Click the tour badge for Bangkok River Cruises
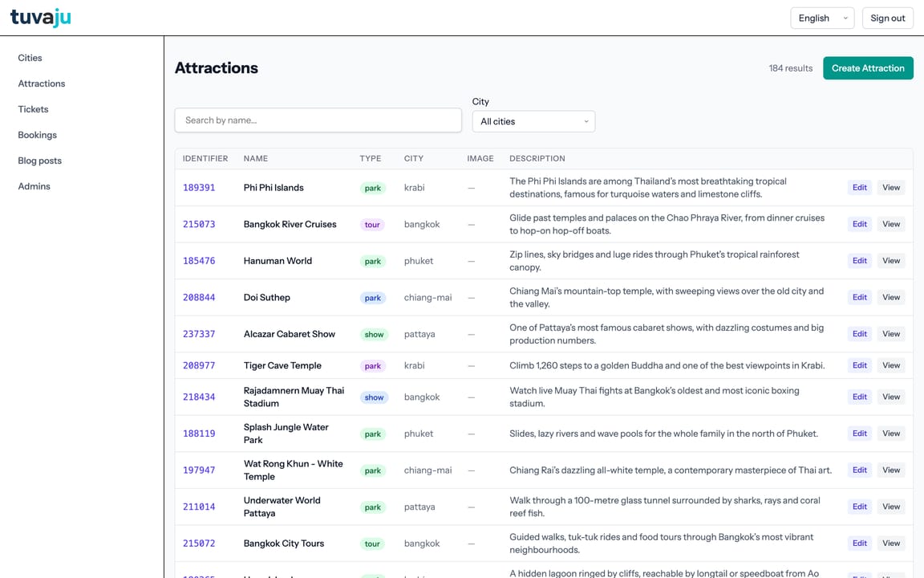Viewport: 924px width, 578px height. tap(372, 225)
